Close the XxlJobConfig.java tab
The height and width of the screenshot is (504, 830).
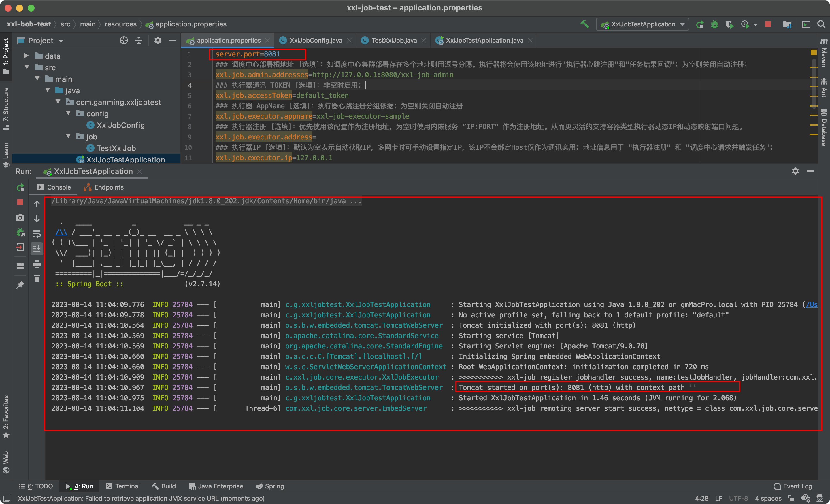tap(349, 40)
